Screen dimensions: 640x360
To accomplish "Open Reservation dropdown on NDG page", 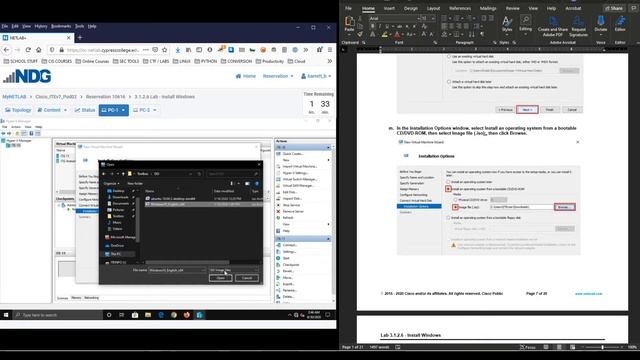I will [x=278, y=76].
